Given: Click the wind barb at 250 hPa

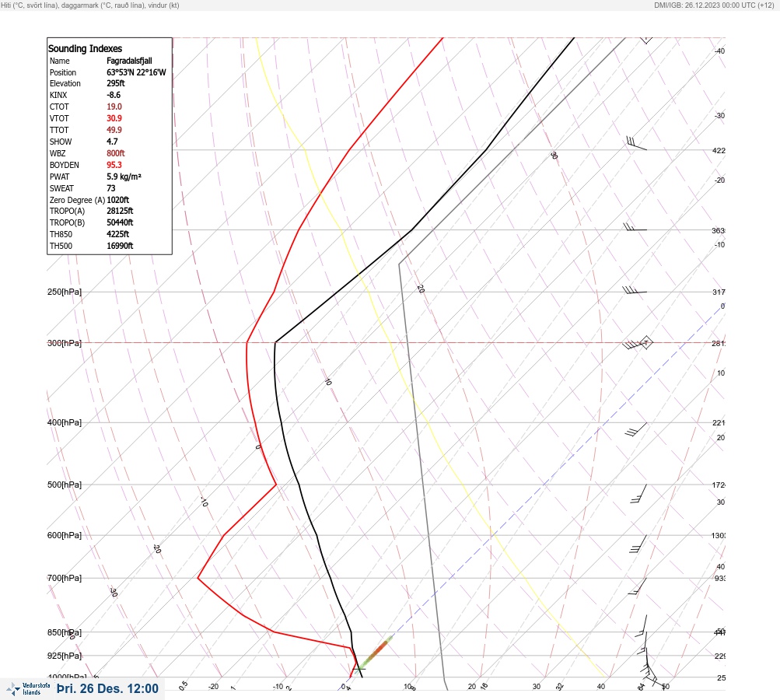Looking at the screenshot, I should click(635, 290).
